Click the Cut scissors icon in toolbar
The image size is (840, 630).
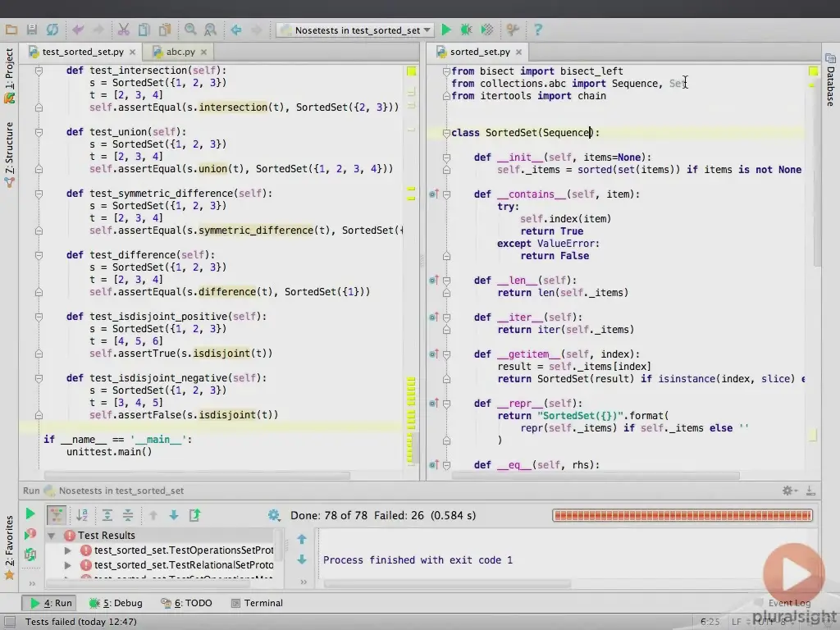click(123, 30)
